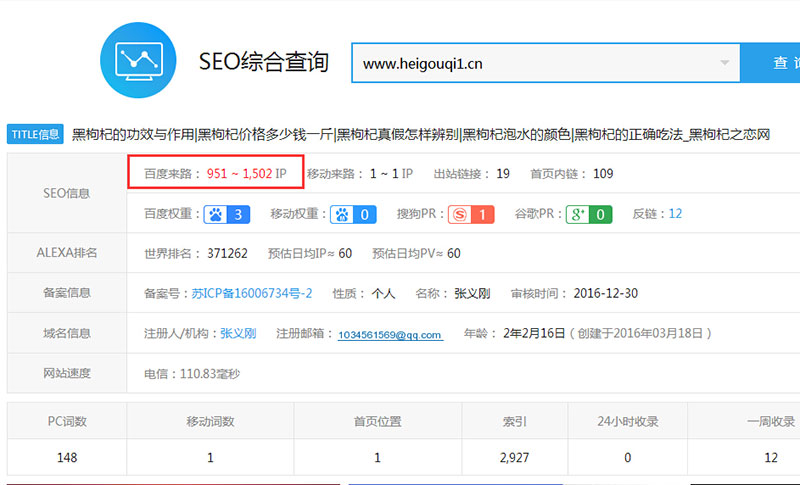The height and width of the screenshot is (485, 800).
Task: Click the SEO信息 row label
Action: pyautogui.click(x=66, y=193)
